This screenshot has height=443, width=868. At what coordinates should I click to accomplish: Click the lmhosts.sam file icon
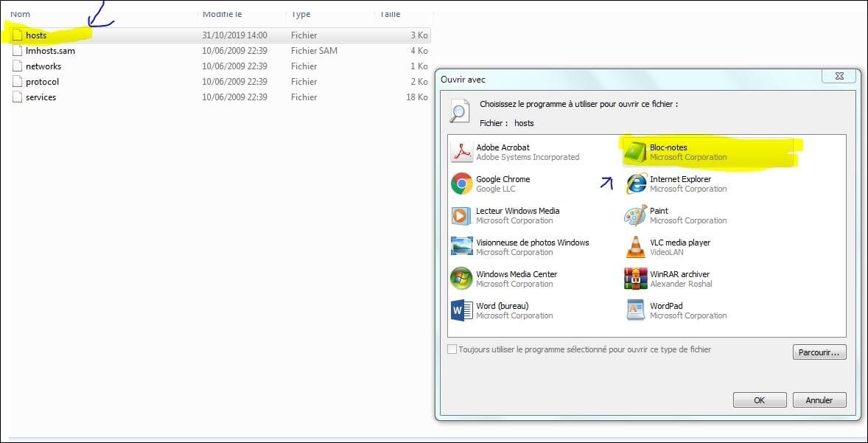[x=17, y=50]
